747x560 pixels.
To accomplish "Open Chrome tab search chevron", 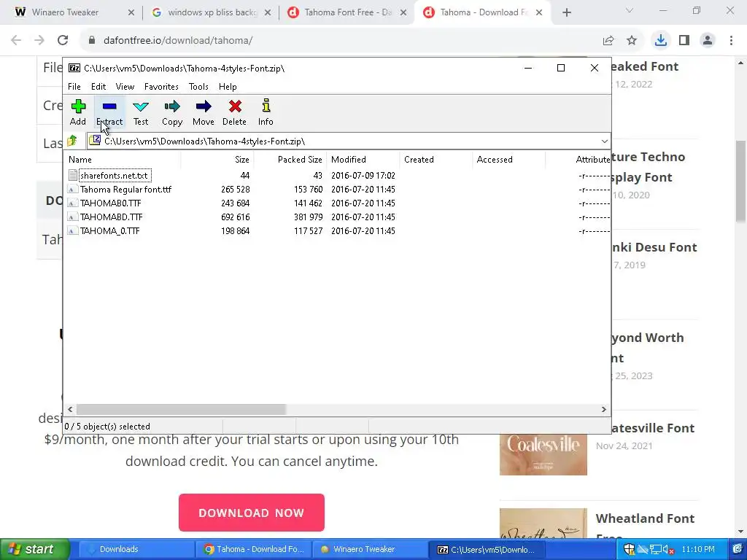I will 630,10.
